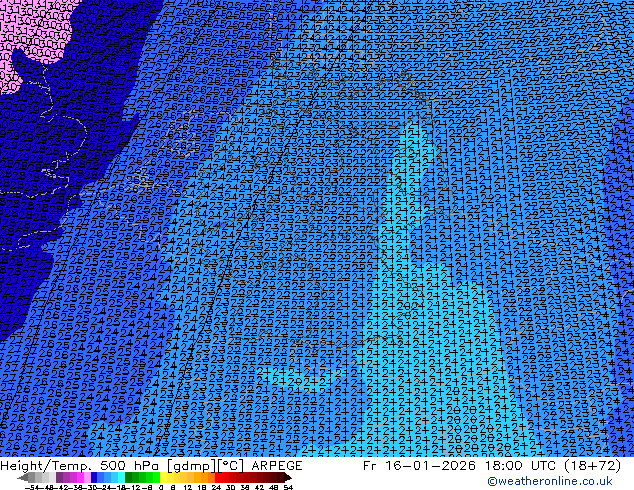634x490 pixels.
Task: Click the '54' label at the legend's right end
Action: [288, 488]
